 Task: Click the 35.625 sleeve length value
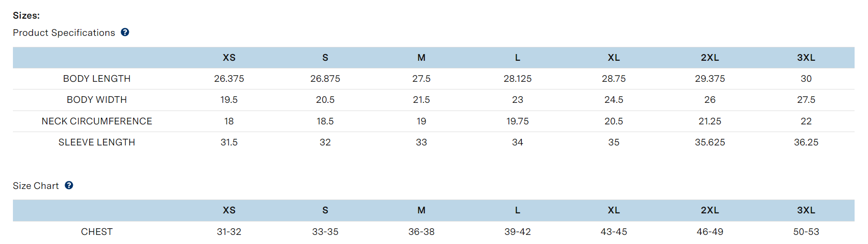click(x=710, y=142)
